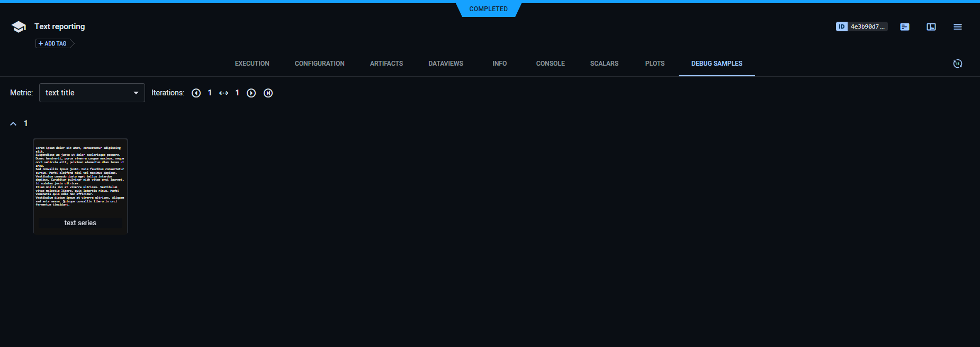Image resolution: width=980 pixels, height=347 pixels.
Task: Open the hamburger menu for task actions
Action: point(957,27)
